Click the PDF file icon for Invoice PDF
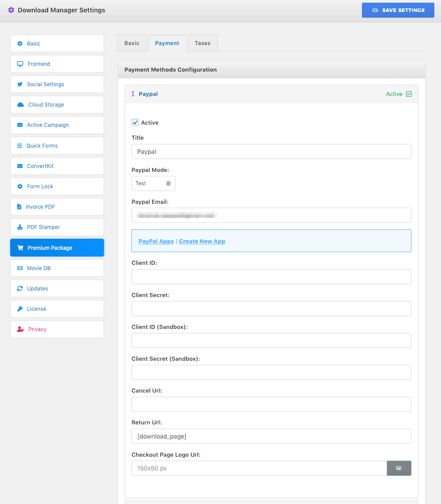The image size is (441, 504). point(19,206)
